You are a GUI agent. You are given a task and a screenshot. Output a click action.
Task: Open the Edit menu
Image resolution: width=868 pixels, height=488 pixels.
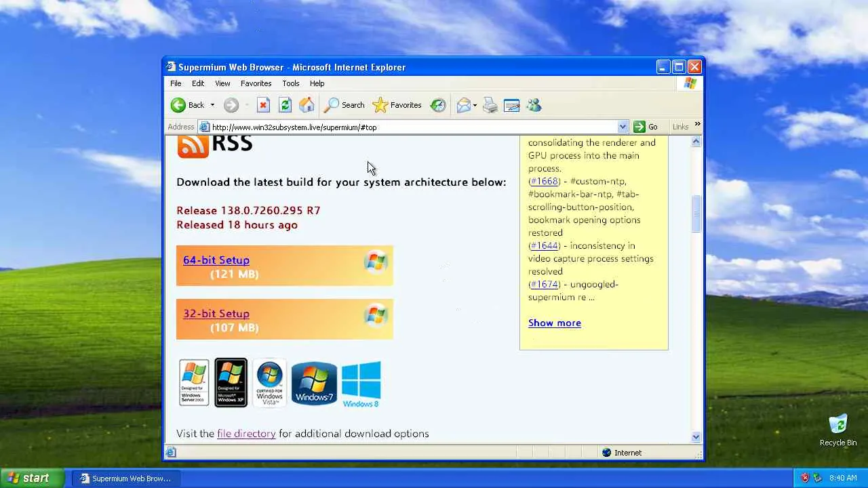(x=198, y=83)
